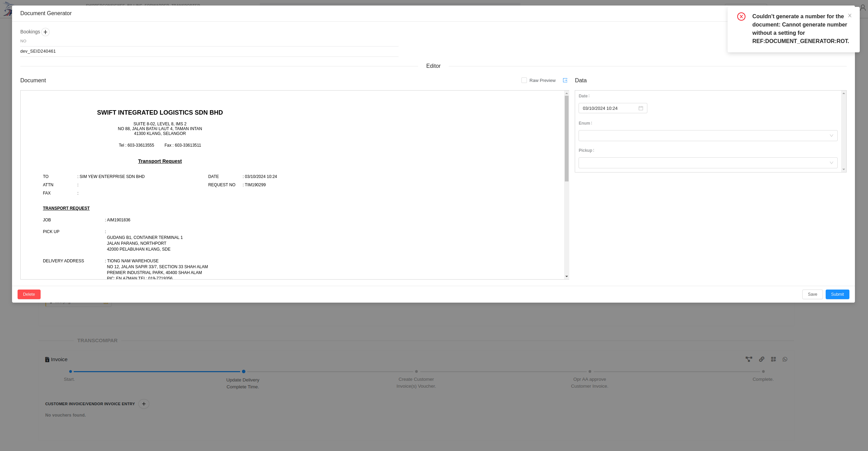This screenshot has height=451, width=868.
Task: Click the plus icon next to Bookings
Action: point(45,32)
